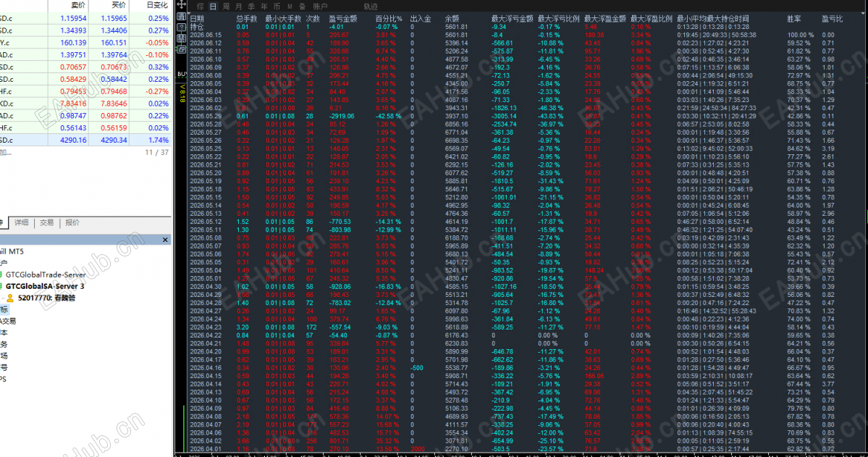Open the 交易 tab in Market Watch
This screenshot has width=868, height=457.
coord(47,222)
